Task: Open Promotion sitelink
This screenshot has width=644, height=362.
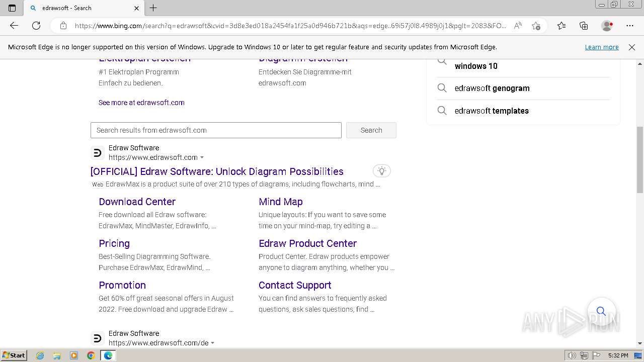Action: click(122, 285)
